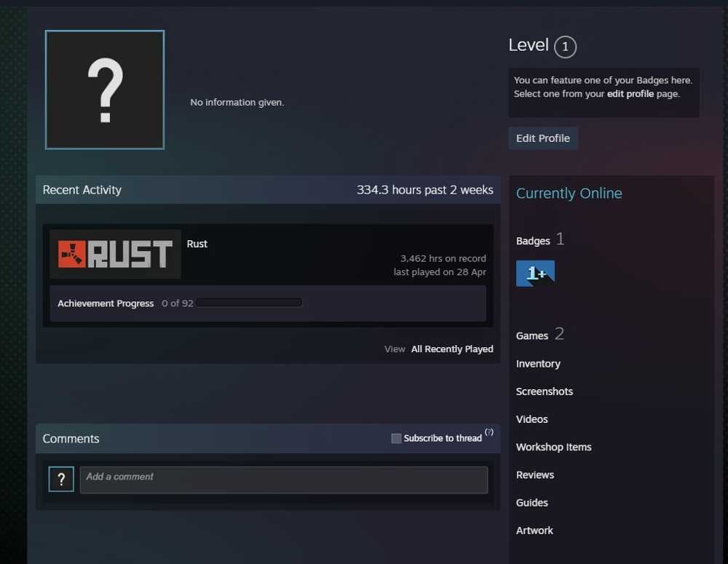This screenshot has height=564, width=728.
Task: Click the Edit Profile button
Action: (x=543, y=138)
